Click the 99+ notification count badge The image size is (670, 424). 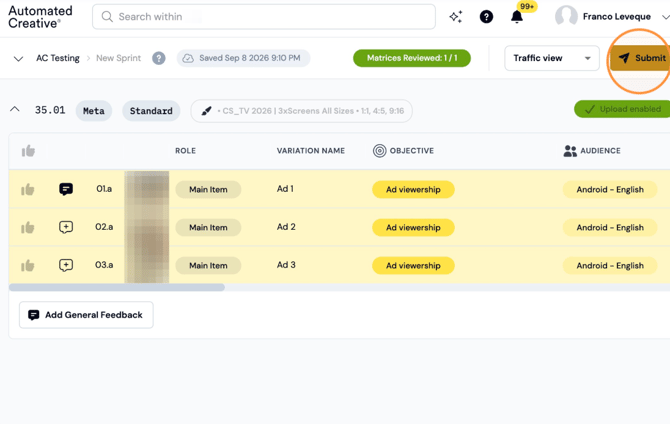pyautogui.click(x=527, y=6)
